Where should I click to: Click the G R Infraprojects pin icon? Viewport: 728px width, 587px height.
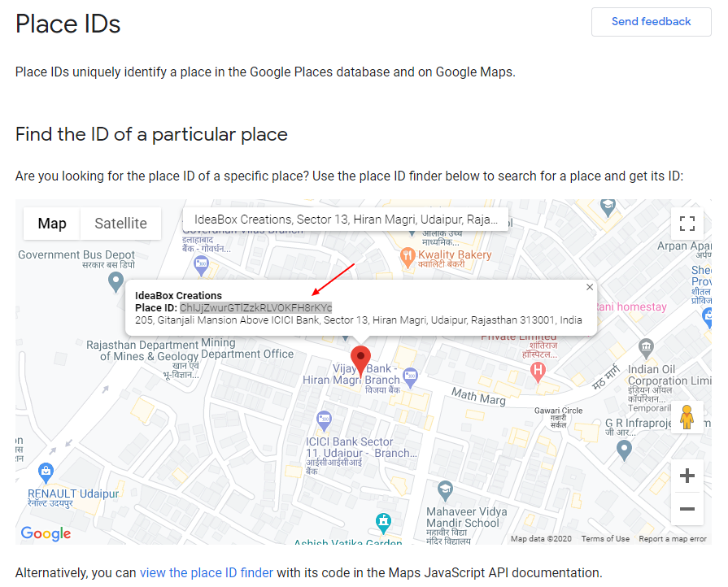click(x=624, y=450)
